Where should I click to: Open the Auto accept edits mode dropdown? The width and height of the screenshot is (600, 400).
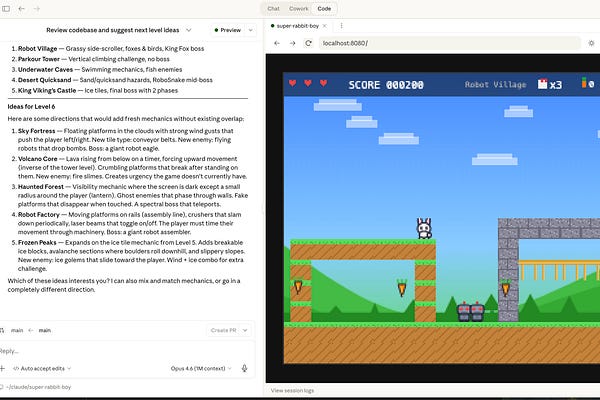pyautogui.click(x=42, y=368)
